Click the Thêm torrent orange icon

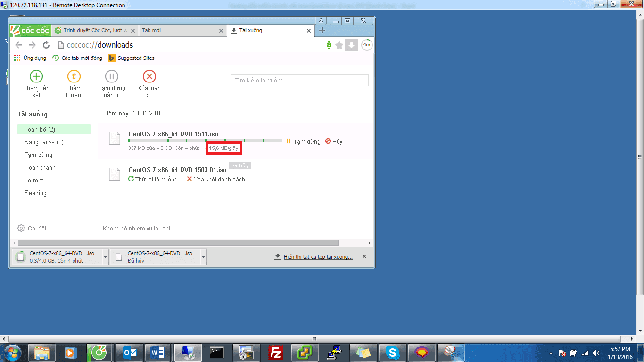tap(74, 76)
